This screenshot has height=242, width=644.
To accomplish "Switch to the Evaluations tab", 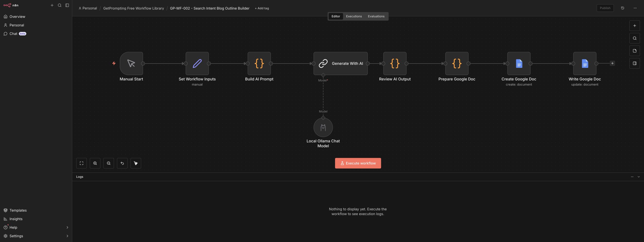I will click(376, 16).
